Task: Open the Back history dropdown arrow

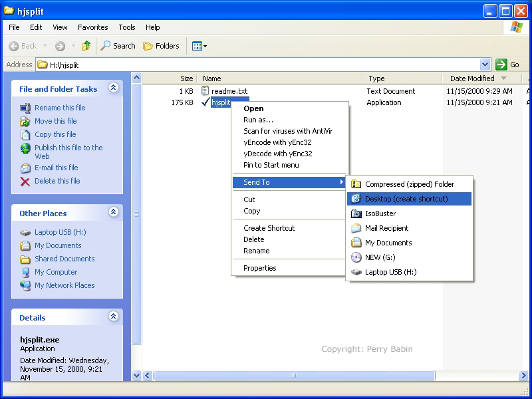Action: pos(45,46)
